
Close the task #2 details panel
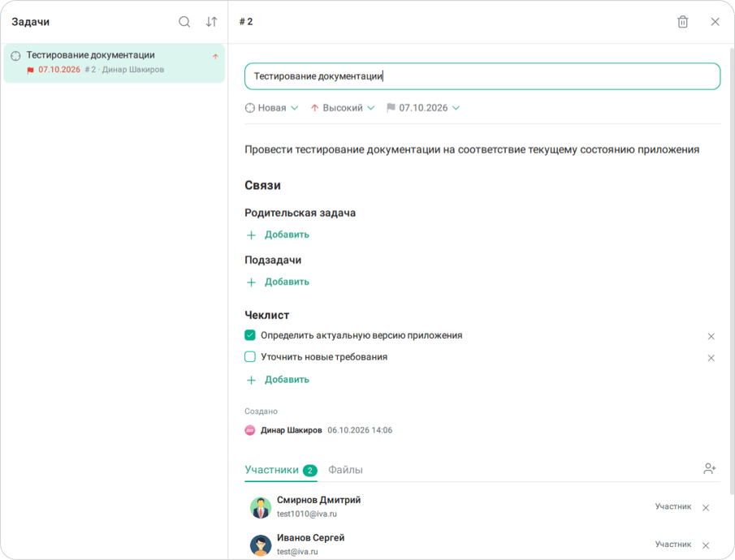click(x=715, y=22)
